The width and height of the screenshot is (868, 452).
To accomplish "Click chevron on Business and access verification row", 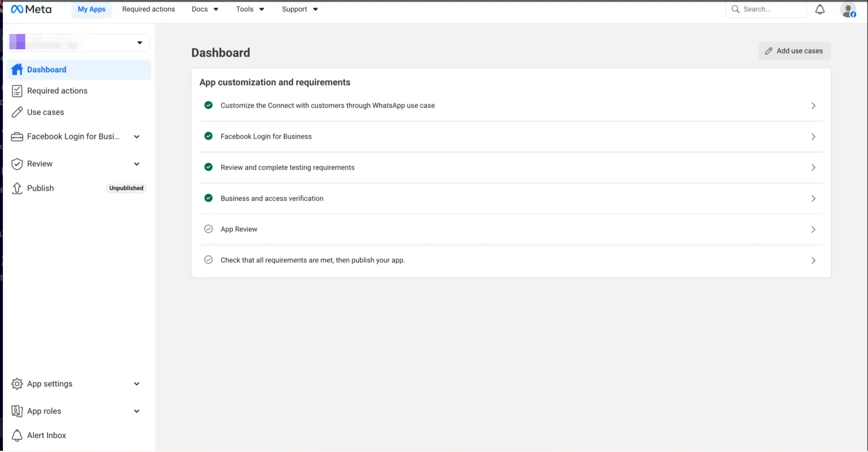I will pyautogui.click(x=813, y=198).
